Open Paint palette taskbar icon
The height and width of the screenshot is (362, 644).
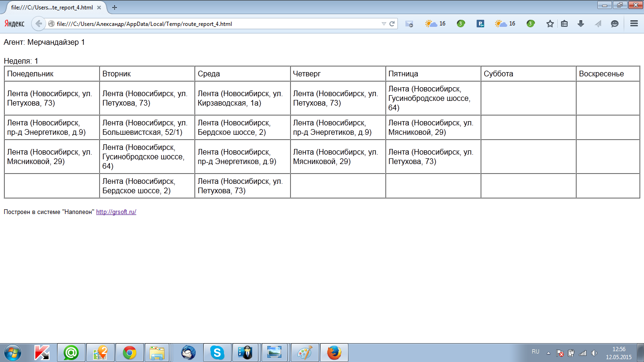305,353
